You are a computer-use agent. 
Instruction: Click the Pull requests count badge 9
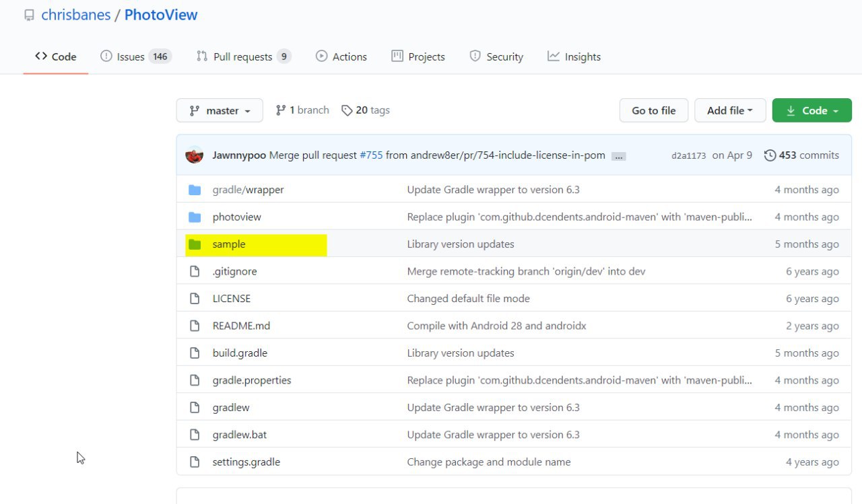(284, 57)
